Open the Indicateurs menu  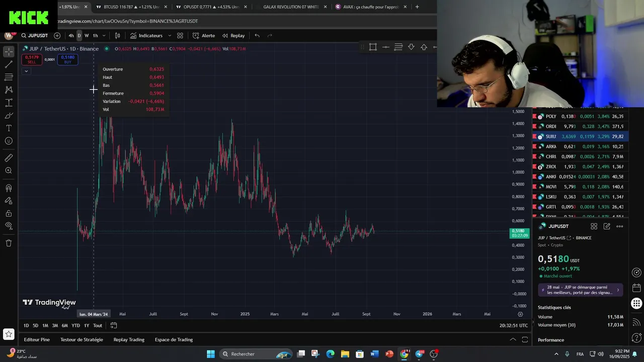(146, 36)
